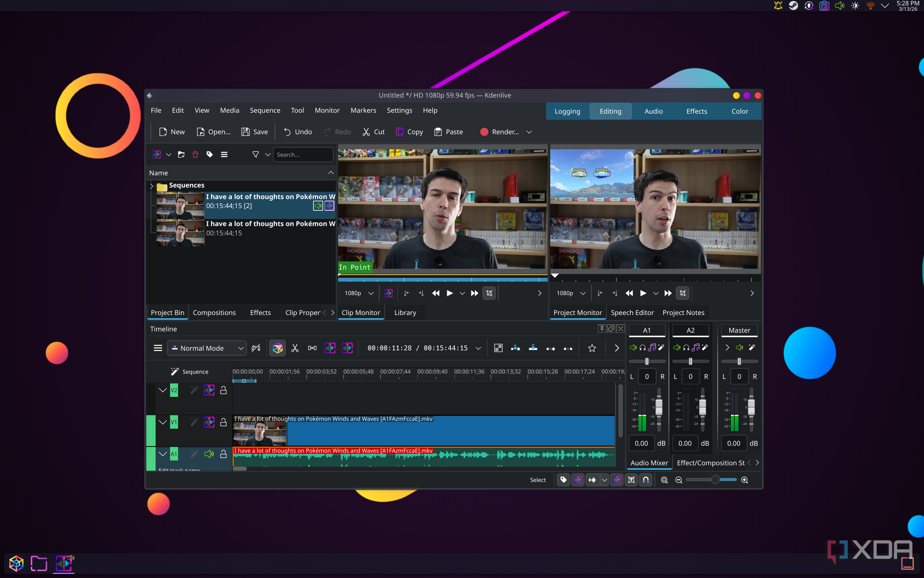Screen dimensions: 924x578
Task: Click the timeline zoom slider
Action: coord(711,480)
